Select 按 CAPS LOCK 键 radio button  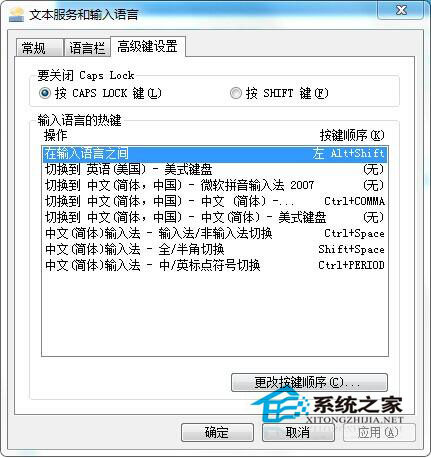pyautogui.click(x=45, y=93)
